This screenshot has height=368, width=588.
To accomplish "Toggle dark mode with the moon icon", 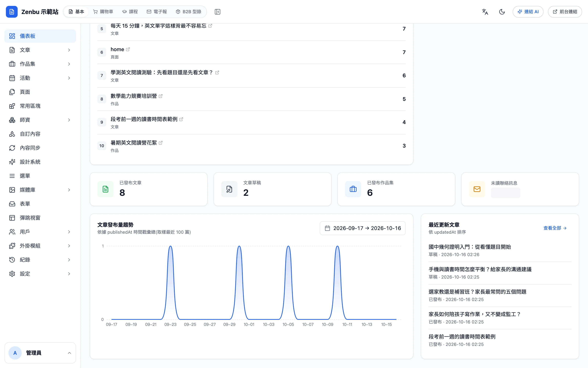I will tap(502, 12).
